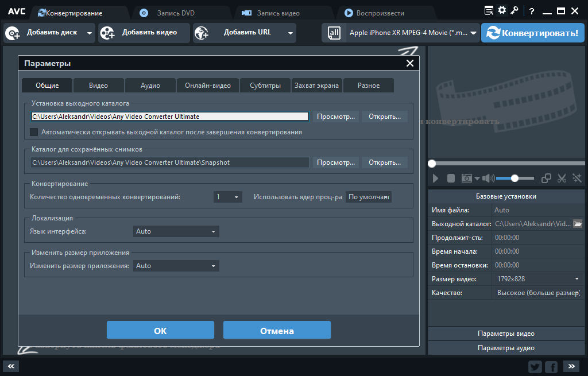Open the Язык интерфейса dropdown
This screenshot has height=376, width=588.
pos(176,231)
